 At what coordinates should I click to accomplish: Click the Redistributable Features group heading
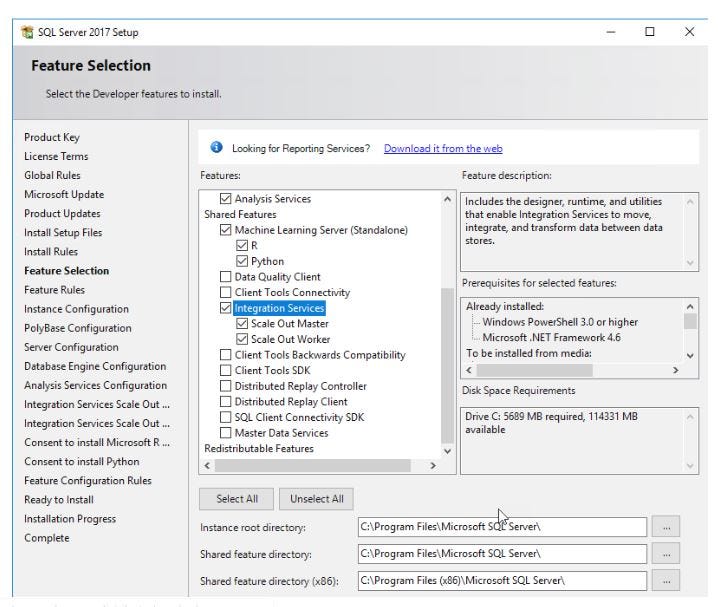point(259,448)
